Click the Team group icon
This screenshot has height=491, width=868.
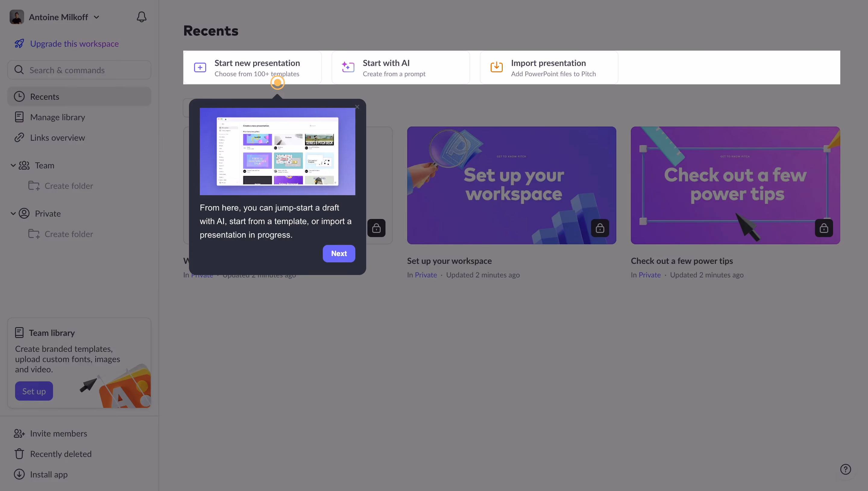[24, 165]
